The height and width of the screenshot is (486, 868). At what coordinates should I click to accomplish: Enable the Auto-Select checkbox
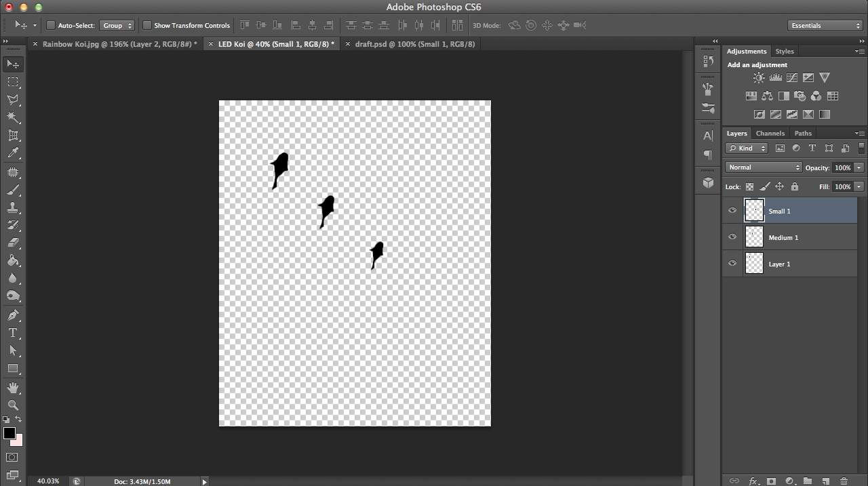(x=50, y=25)
